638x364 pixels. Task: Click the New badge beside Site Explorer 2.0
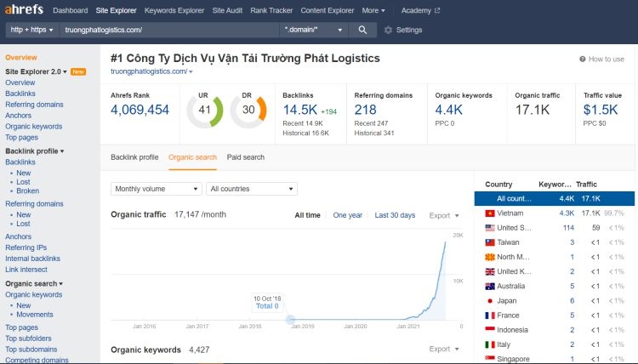point(78,71)
